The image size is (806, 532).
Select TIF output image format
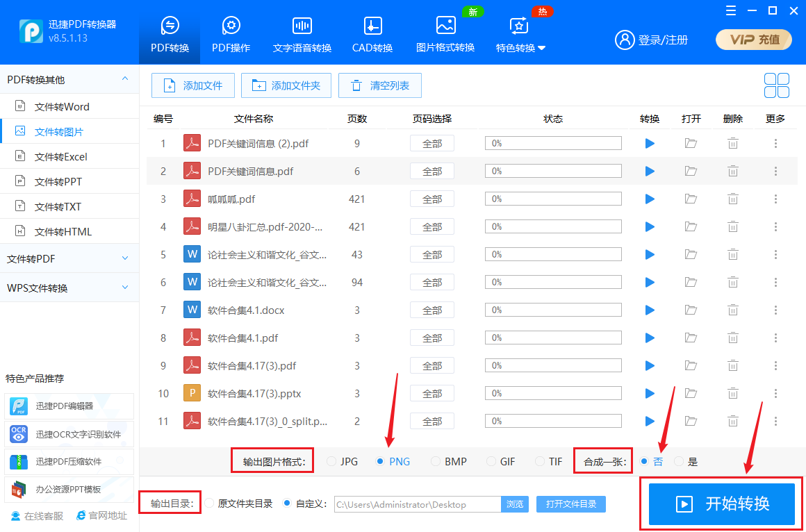click(549, 462)
